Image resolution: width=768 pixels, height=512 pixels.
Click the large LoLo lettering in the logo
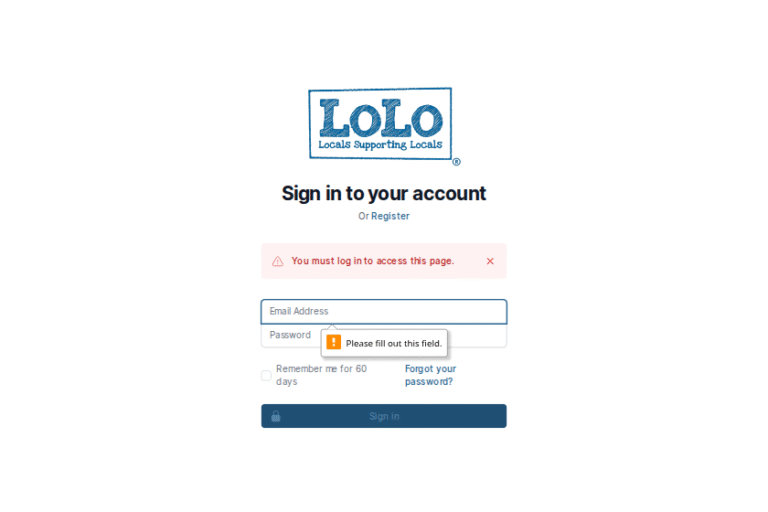click(381, 118)
